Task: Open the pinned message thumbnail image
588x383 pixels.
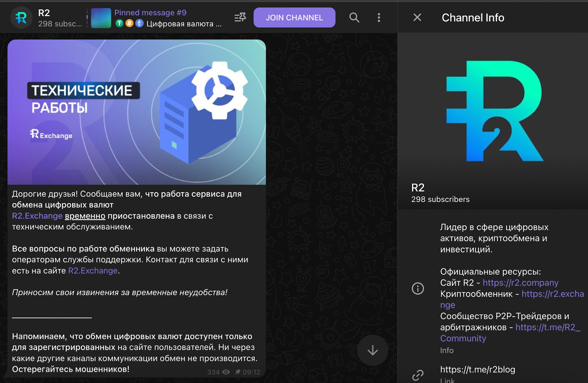Action: coord(101,18)
